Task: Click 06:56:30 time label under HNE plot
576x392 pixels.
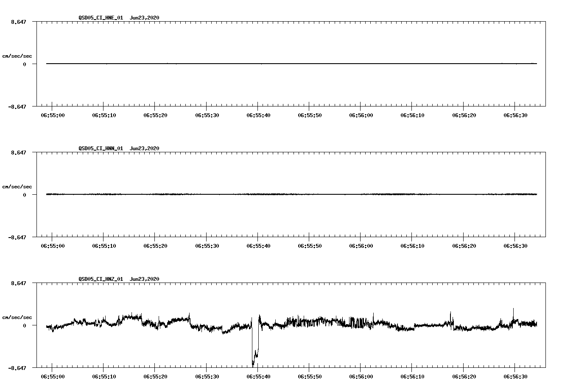Action: coord(516,115)
